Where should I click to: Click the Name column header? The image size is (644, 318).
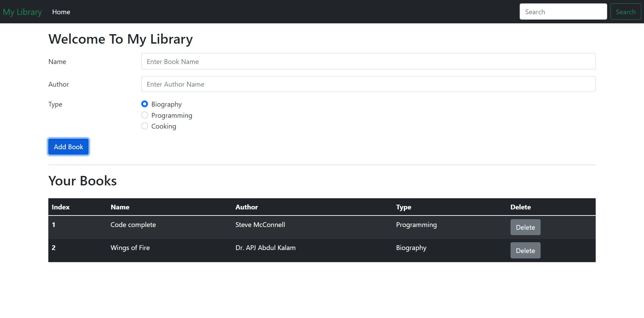point(120,207)
